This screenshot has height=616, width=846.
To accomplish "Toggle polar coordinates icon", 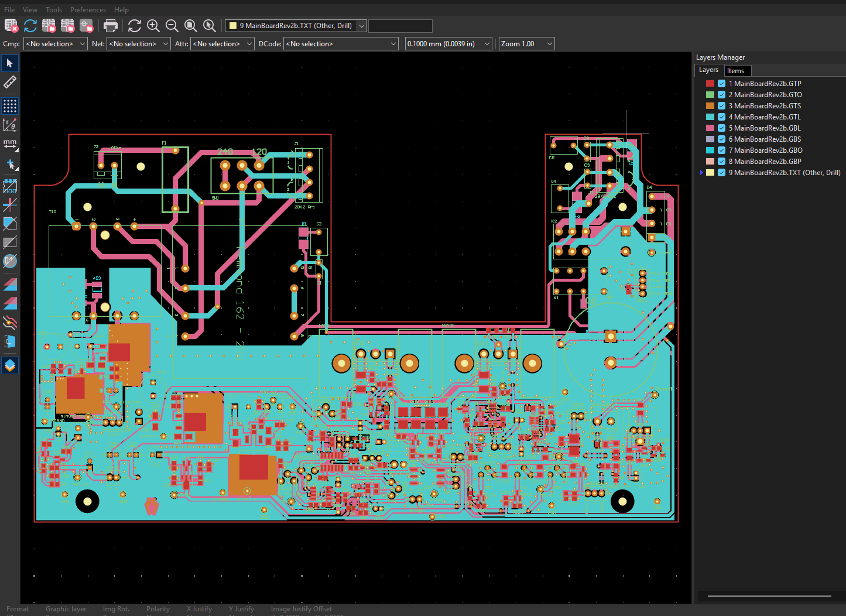I will 10,125.
